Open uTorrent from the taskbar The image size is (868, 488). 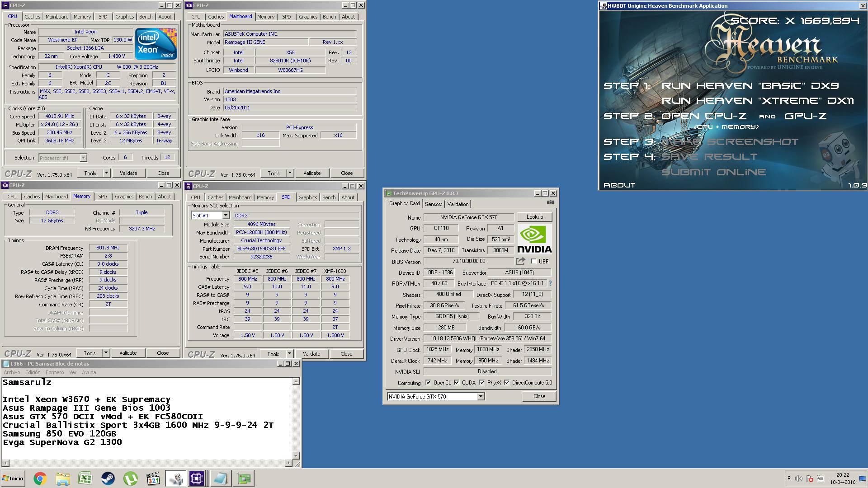(x=131, y=479)
